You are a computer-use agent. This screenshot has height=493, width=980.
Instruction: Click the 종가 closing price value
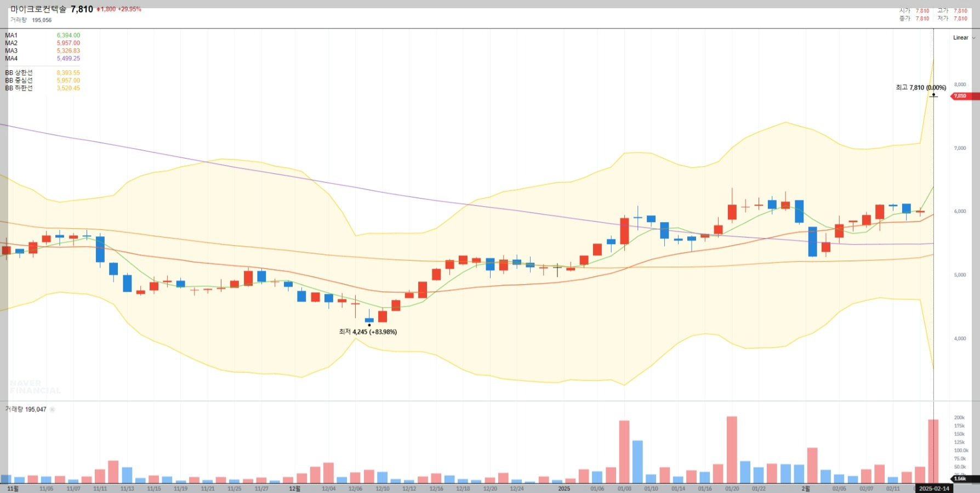(x=922, y=19)
